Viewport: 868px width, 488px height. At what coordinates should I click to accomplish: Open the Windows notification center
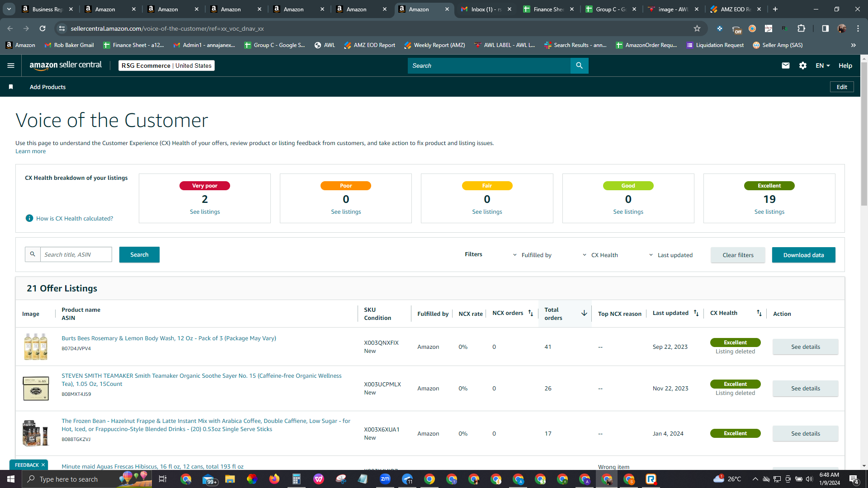854,479
